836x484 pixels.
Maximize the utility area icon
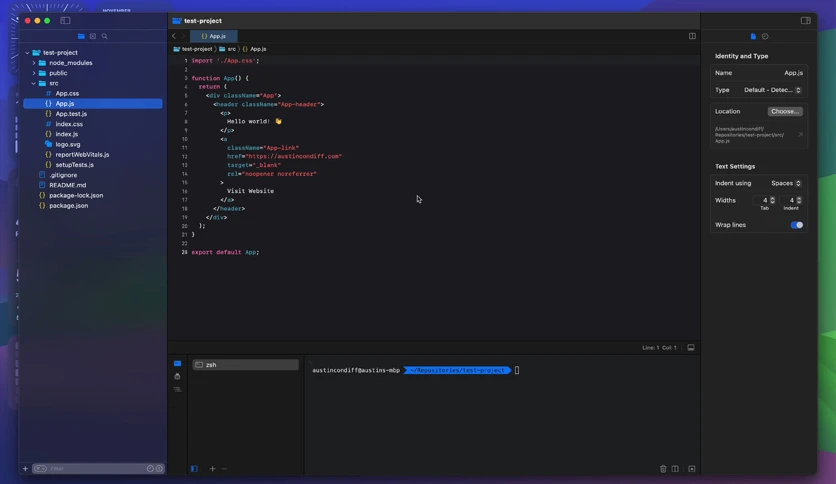tap(692, 469)
